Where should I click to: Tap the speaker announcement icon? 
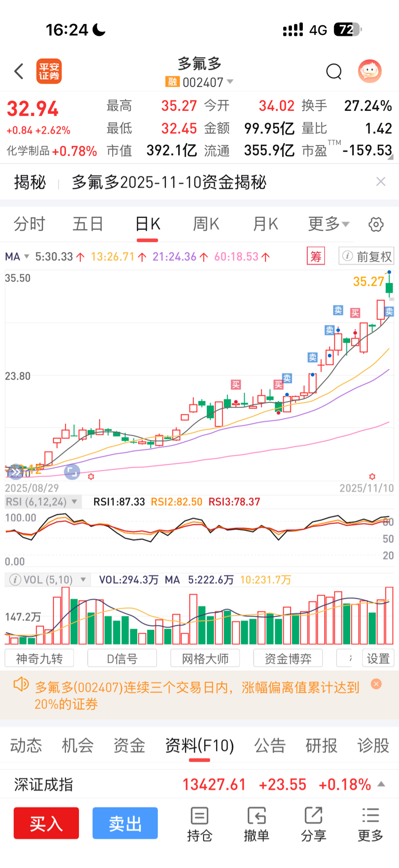pos(21,684)
